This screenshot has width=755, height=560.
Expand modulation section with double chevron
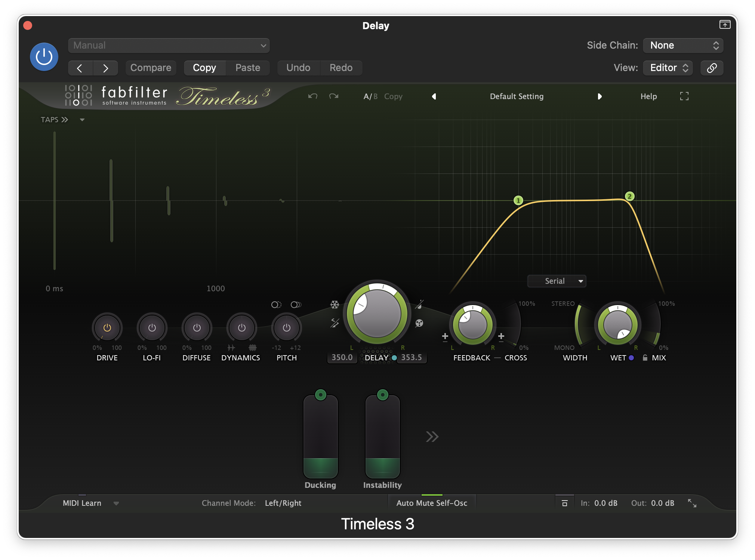tap(432, 437)
